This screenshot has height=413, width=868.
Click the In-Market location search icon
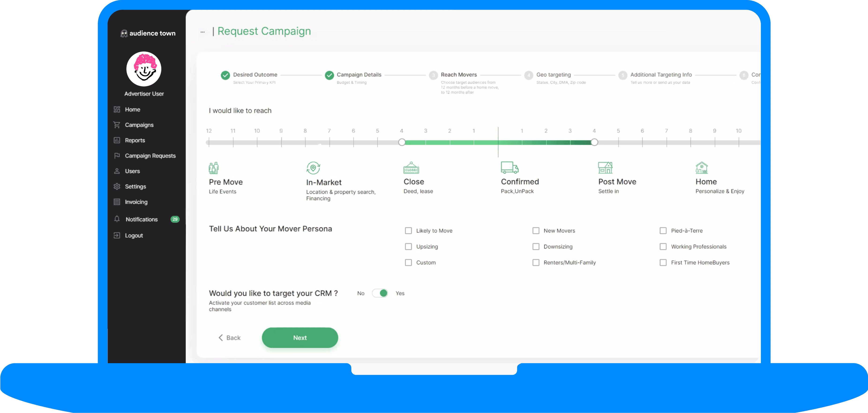313,168
